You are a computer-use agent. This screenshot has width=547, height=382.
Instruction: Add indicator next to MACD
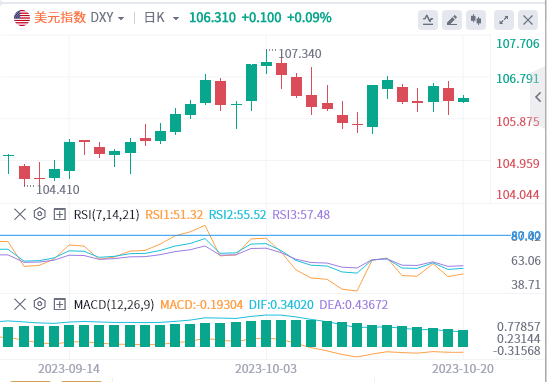pos(60,304)
